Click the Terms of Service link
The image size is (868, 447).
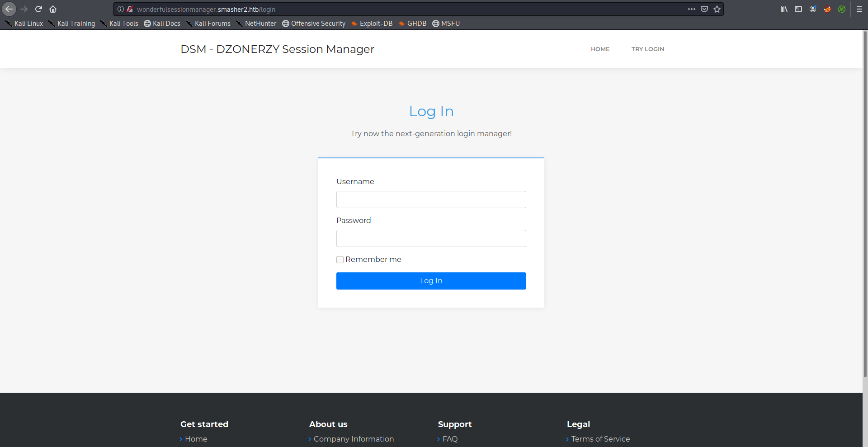600,439
